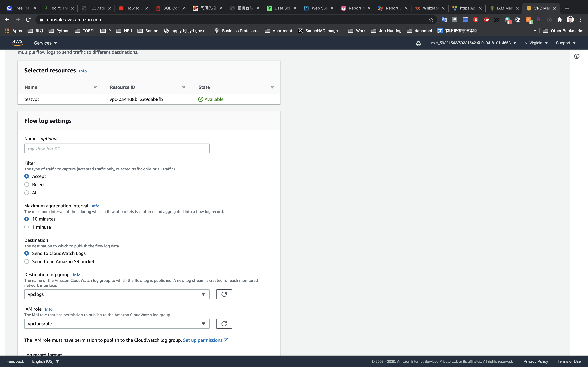
Task: Open the vpclogsrole IAM role dropdown
Action: (x=117, y=324)
